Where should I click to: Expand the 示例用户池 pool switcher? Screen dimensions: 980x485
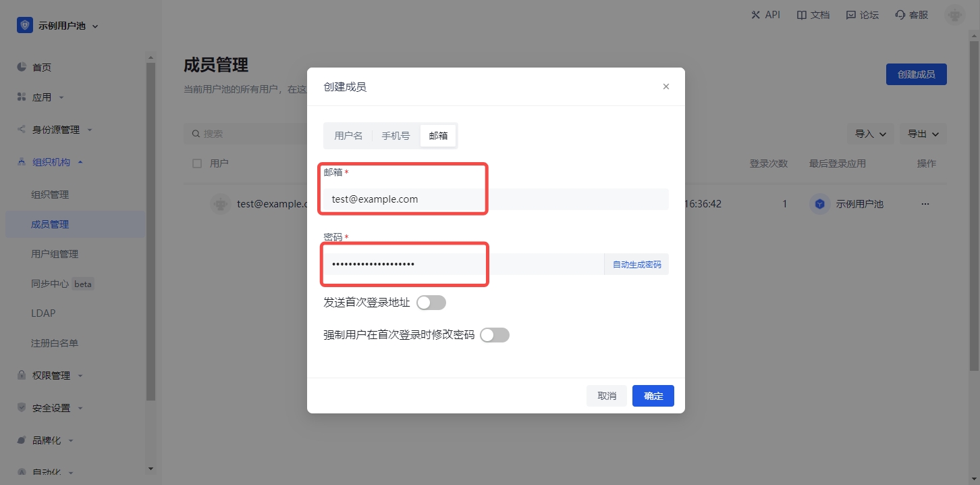pyautogui.click(x=94, y=26)
